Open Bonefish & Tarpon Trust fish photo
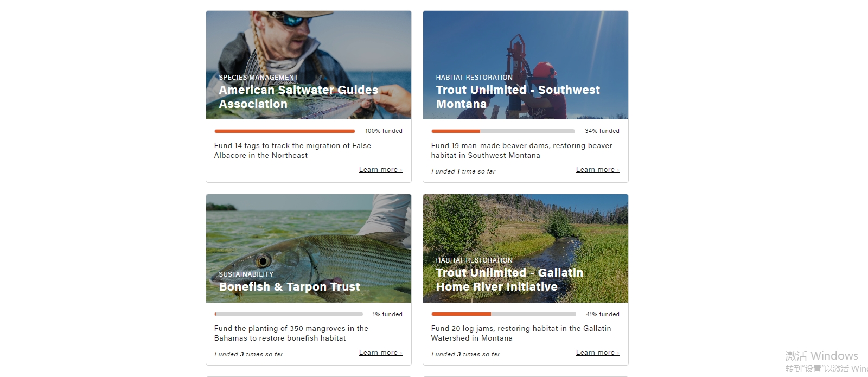868x377 pixels. click(x=308, y=233)
